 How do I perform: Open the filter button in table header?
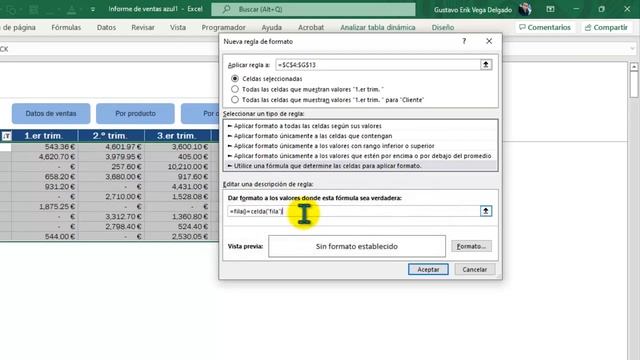point(6,136)
